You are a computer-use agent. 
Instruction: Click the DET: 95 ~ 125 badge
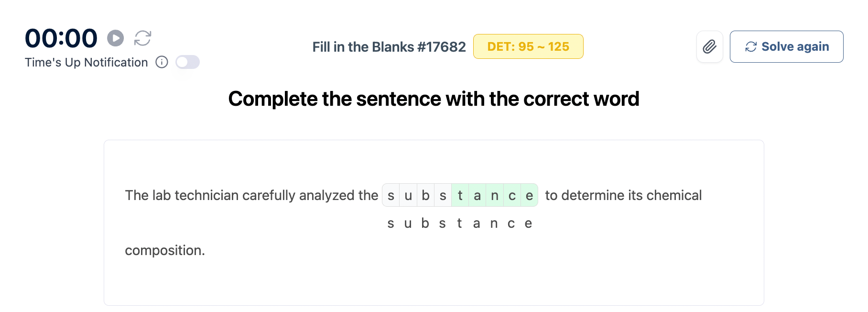coord(528,46)
